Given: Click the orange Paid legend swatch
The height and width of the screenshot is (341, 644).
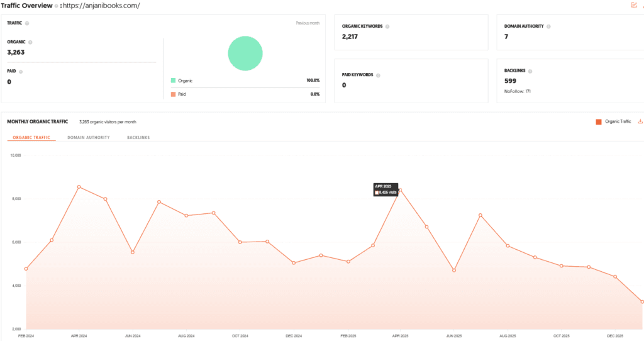Looking at the screenshot, I should 173,94.
